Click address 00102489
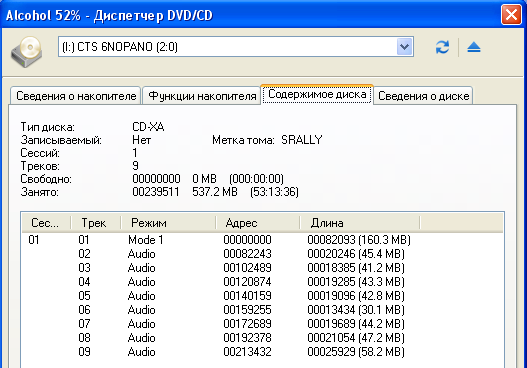The width and height of the screenshot is (527, 368). click(x=247, y=268)
